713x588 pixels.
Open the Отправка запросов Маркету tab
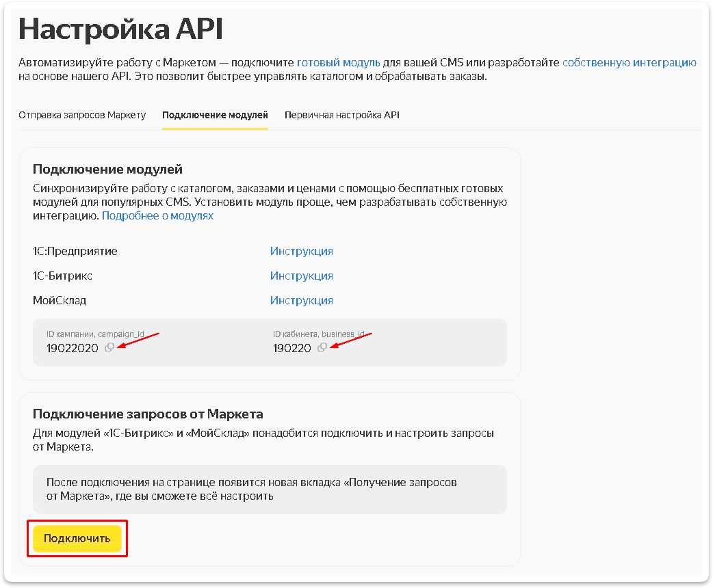coord(82,115)
